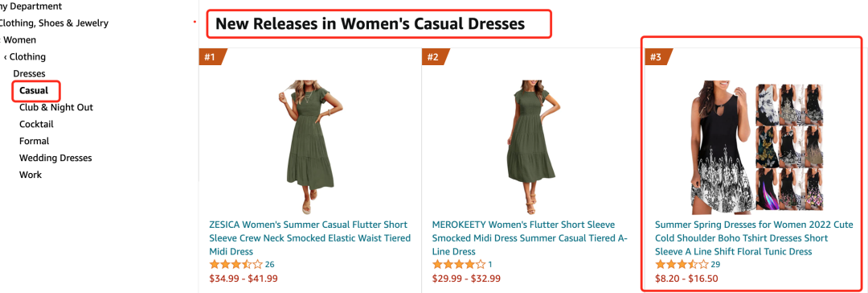Image resolution: width=868 pixels, height=293 pixels.
Task: Open star rating of MEROKEETY dress
Action: click(x=459, y=265)
